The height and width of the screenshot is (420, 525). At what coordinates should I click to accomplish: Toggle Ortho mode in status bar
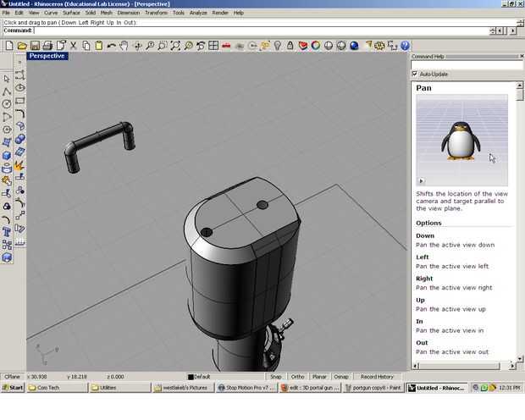point(297,377)
